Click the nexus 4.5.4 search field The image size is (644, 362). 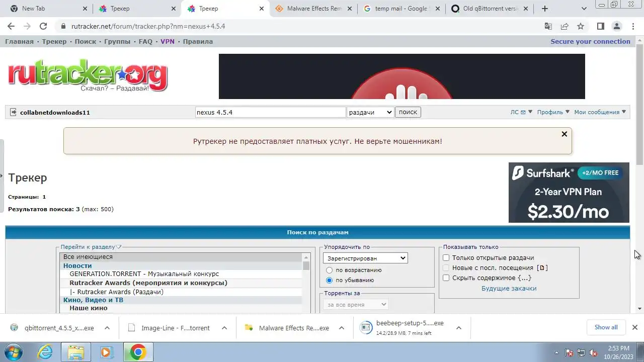pos(270,112)
